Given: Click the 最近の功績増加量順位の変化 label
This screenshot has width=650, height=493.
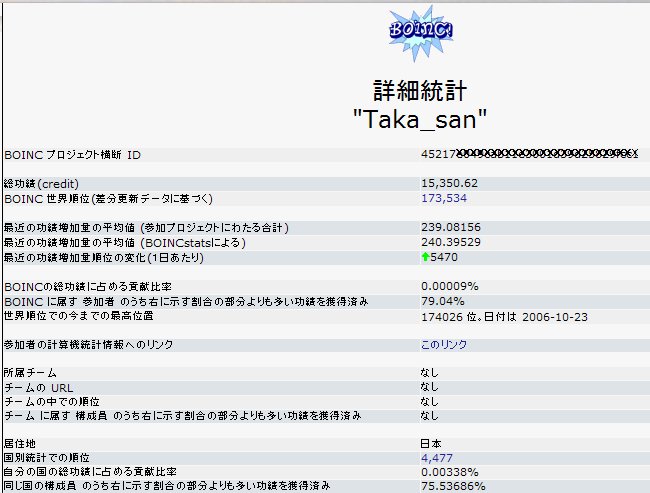Looking at the screenshot, I should (104, 258).
